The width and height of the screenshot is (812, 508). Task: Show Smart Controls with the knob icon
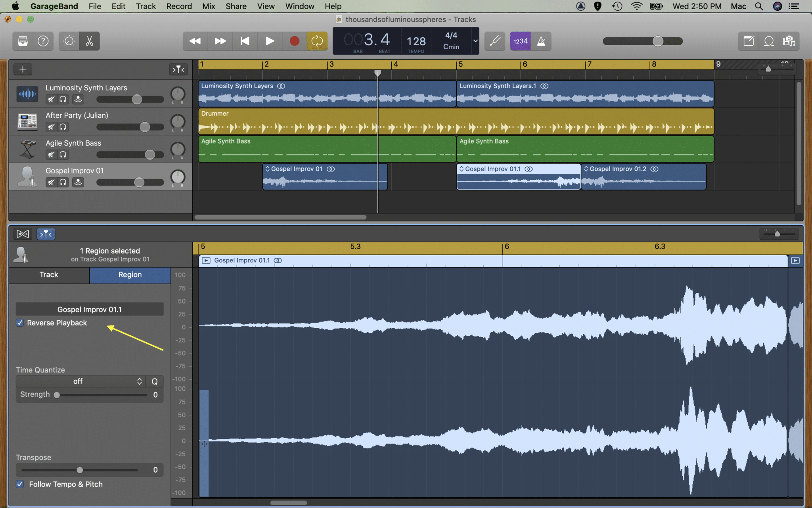pos(68,41)
